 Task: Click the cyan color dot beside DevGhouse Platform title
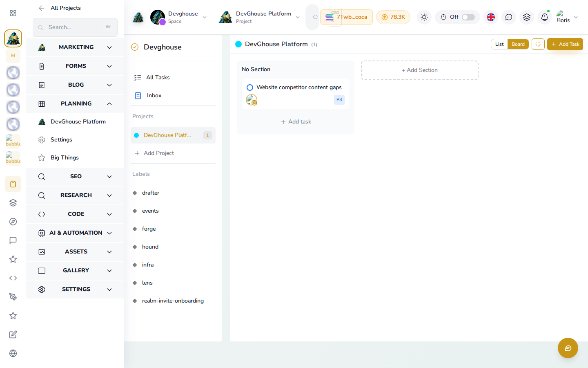238,44
